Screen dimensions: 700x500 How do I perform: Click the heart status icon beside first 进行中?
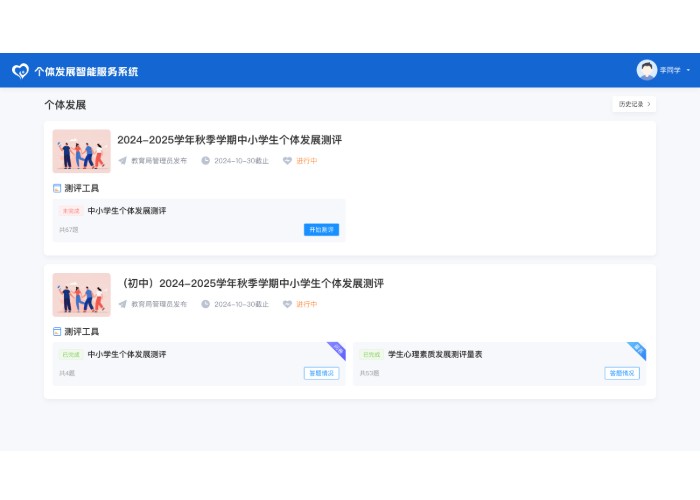click(288, 160)
